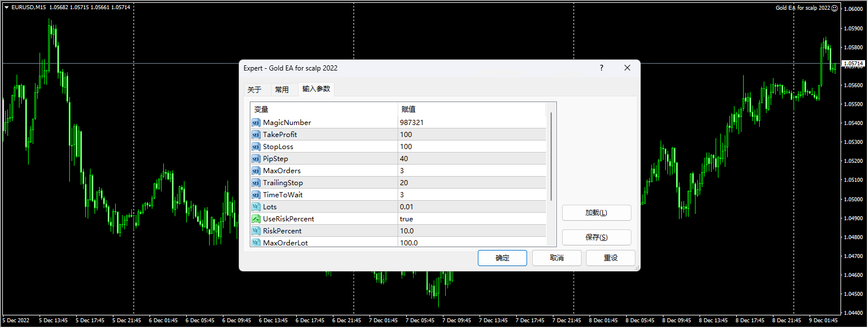The height and width of the screenshot is (328, 868).
Task: Switch to the 关于 tab
Action: pos(254,89)
